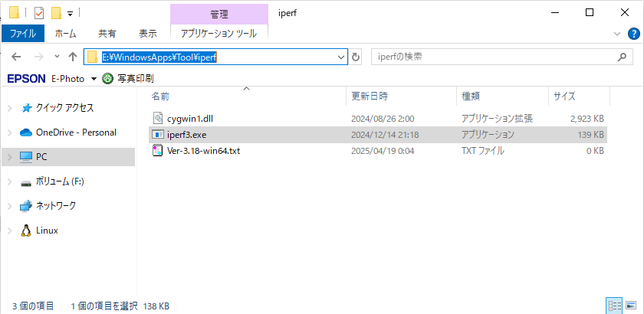
Task: Click the properties checkmark quick access icon
Action: [x=39, y=13]
